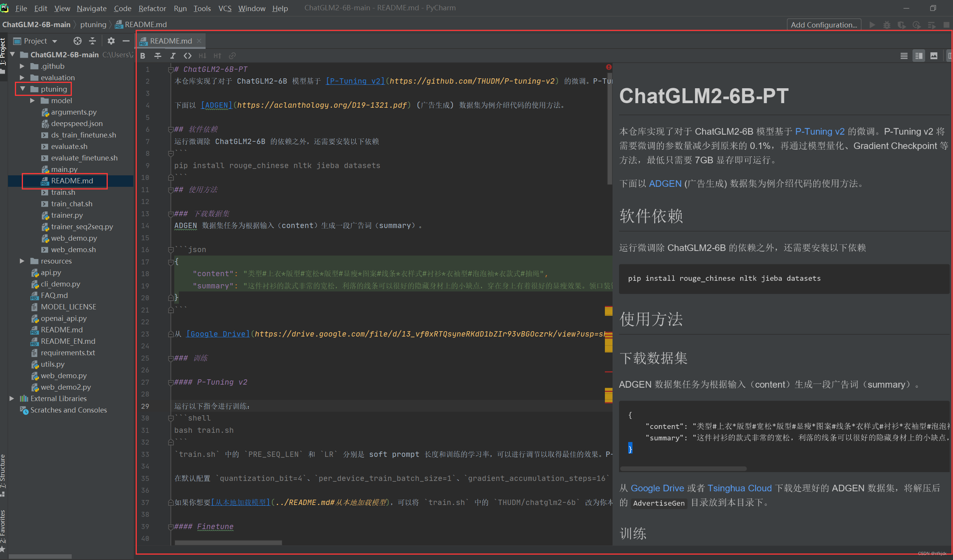The image size is (953, 560).
Task: Open the File menu
Action: pyautogui.click(x=21, y=8)
